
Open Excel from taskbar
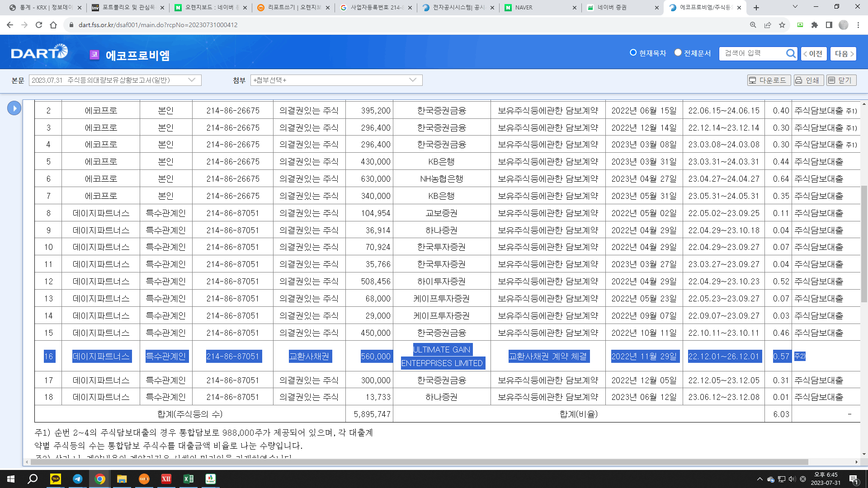point(189,479)
